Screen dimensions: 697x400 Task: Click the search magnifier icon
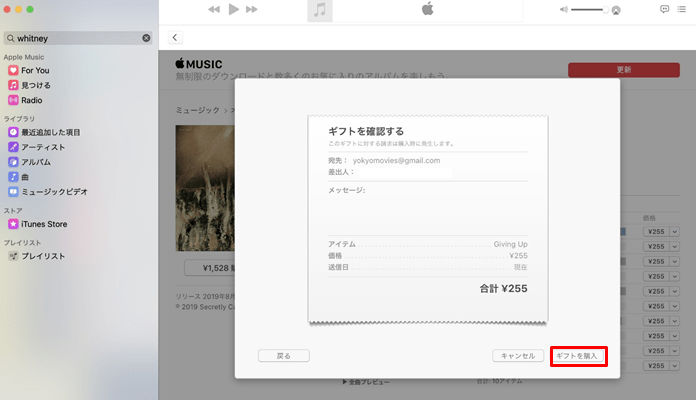(x=11, y=38)
